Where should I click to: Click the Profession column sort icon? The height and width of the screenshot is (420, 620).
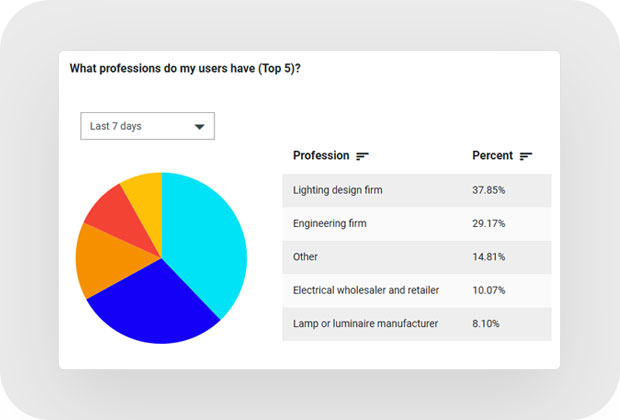[x=363, y=156]
